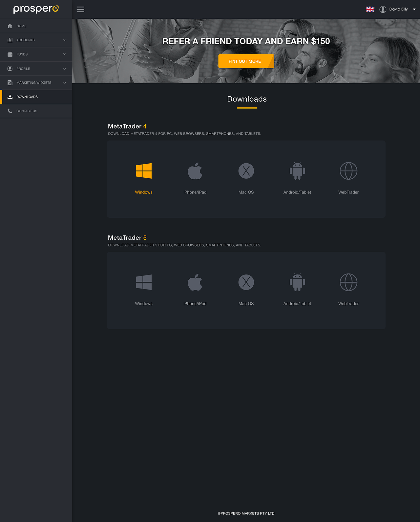Click the MetaTrader 4 section heading
The width and height of the screenshot is (420, 522).
point(127,126)
